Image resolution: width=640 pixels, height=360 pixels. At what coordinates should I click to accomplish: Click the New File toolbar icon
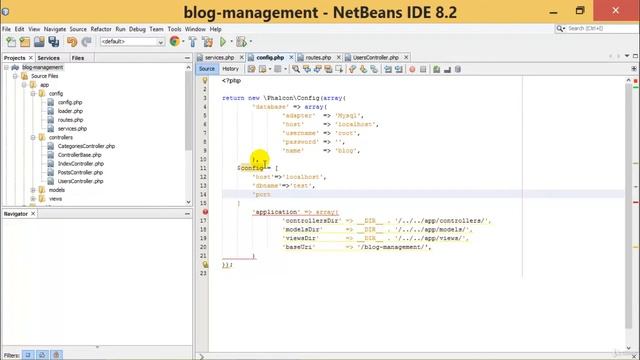coord(11,42)
